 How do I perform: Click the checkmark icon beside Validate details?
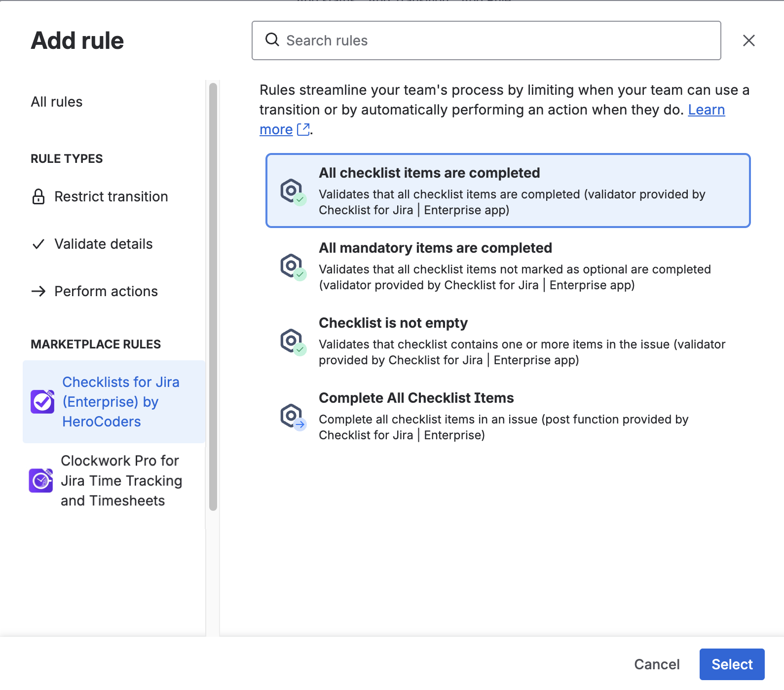pos(38,244)
